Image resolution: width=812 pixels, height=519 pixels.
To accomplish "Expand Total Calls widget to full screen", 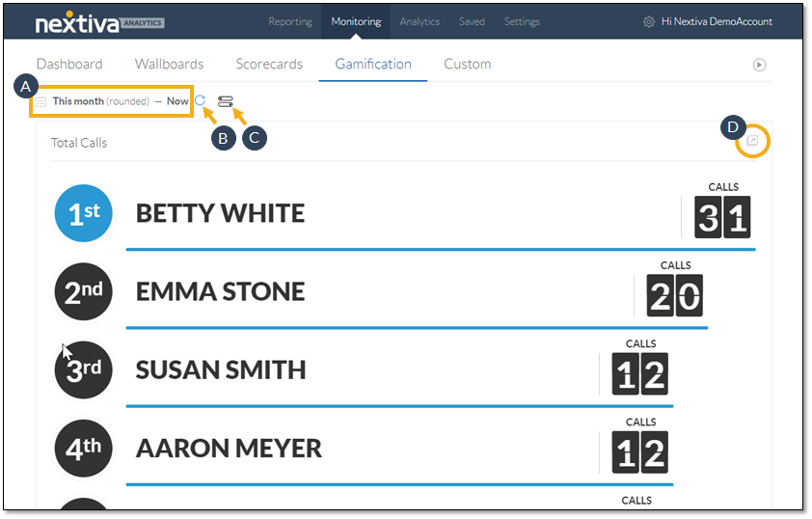I will [x=752, y=141].
